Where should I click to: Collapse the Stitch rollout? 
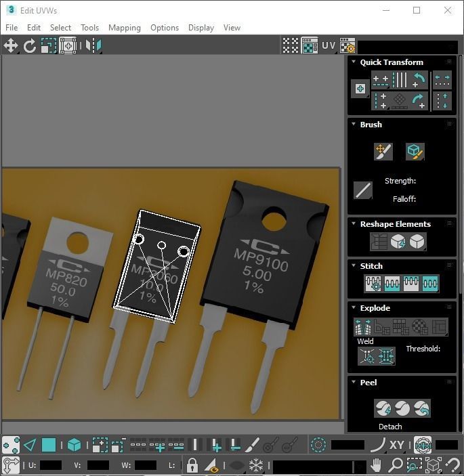[x=354, y=265]
